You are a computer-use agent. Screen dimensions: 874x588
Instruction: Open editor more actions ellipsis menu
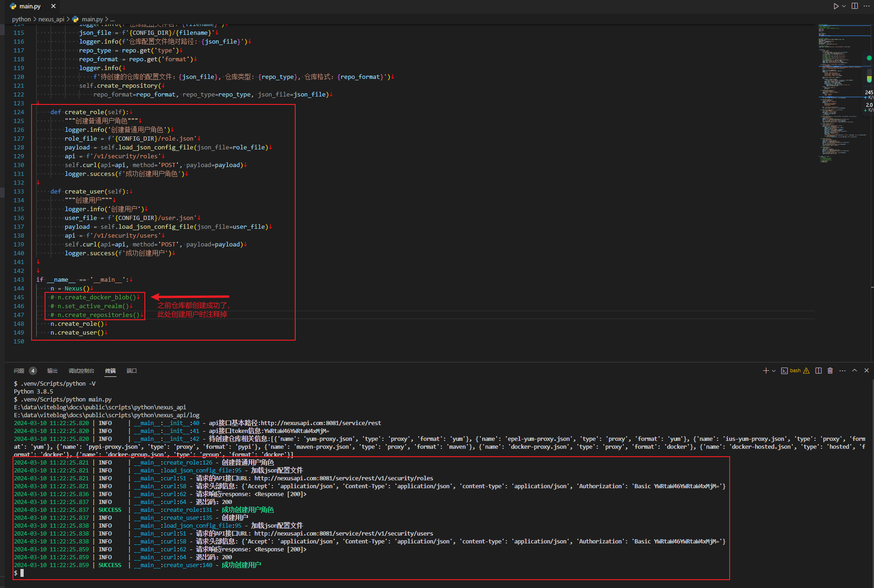866,6
